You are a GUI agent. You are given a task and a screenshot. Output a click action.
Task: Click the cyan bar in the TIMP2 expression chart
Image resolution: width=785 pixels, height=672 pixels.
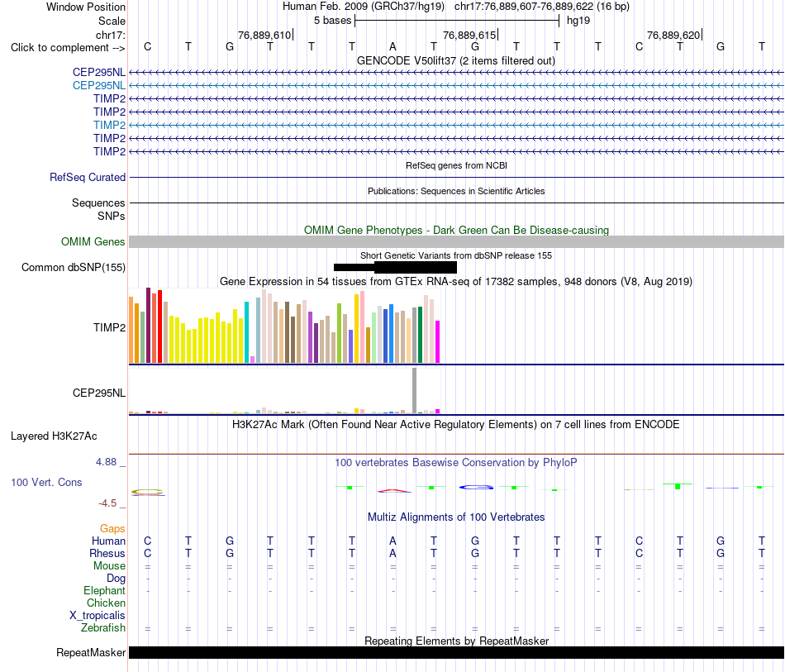click(x=246, y=332)
